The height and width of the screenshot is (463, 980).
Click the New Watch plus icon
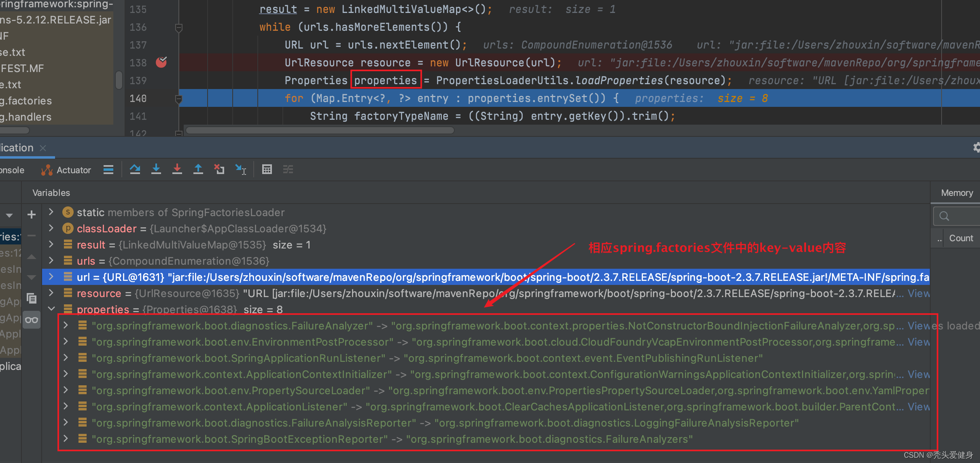click(32, 215)
